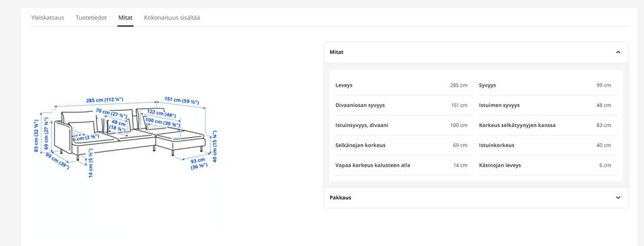Open the Yleiskatsaus tab
The height and width of the screenshot is (246, 644).
coord(48,17)
